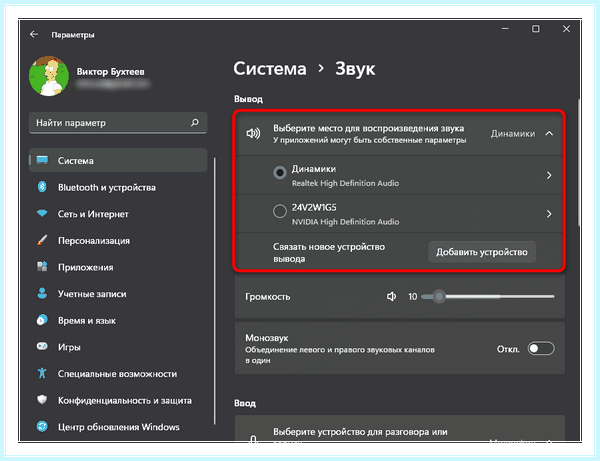Click the Учетные записи person icon

42,293
